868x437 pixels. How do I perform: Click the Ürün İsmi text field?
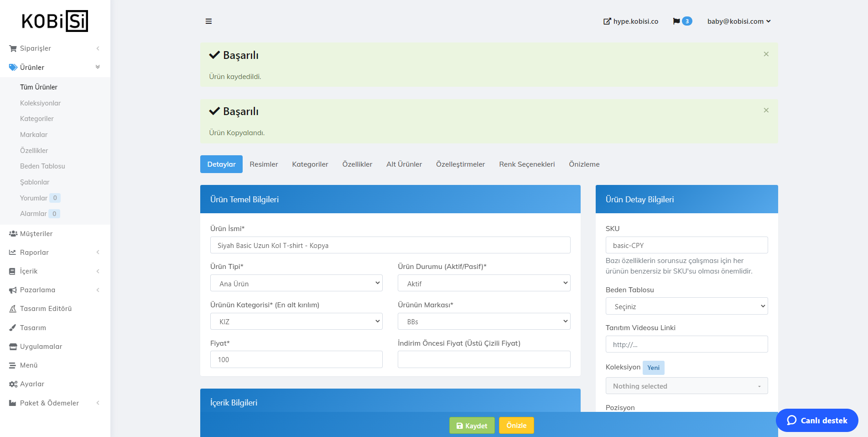pos(390,245)
